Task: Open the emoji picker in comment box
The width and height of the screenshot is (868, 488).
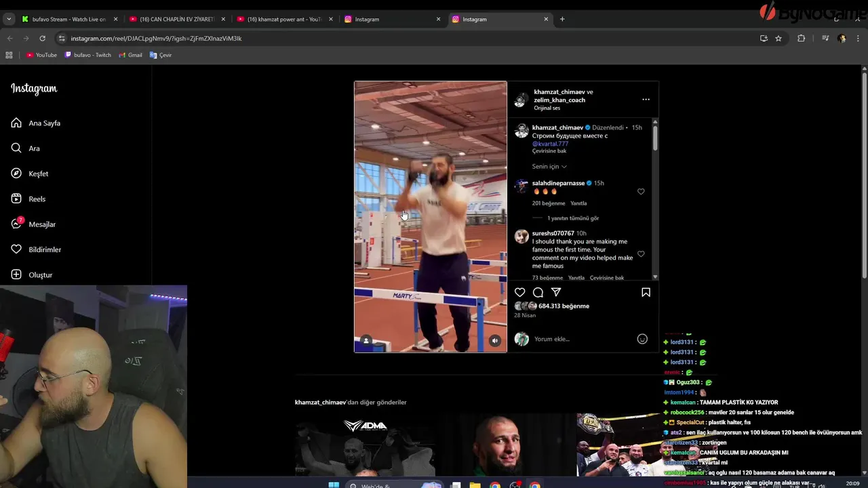Action: 642,339
